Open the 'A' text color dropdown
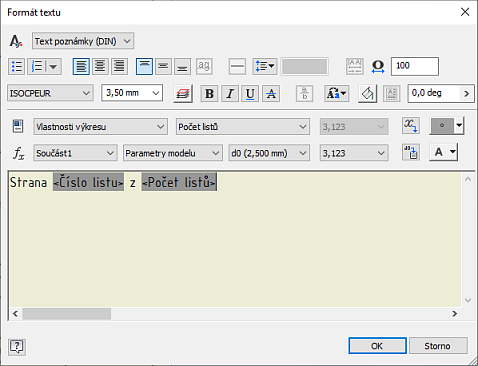Screen dimensions: 478x366 click(x=444, y=152)
